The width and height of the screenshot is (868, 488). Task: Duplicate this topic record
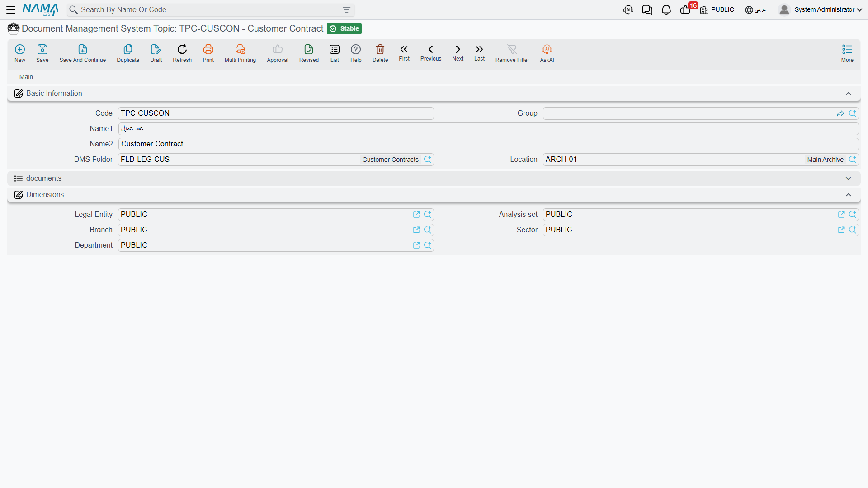128,53
